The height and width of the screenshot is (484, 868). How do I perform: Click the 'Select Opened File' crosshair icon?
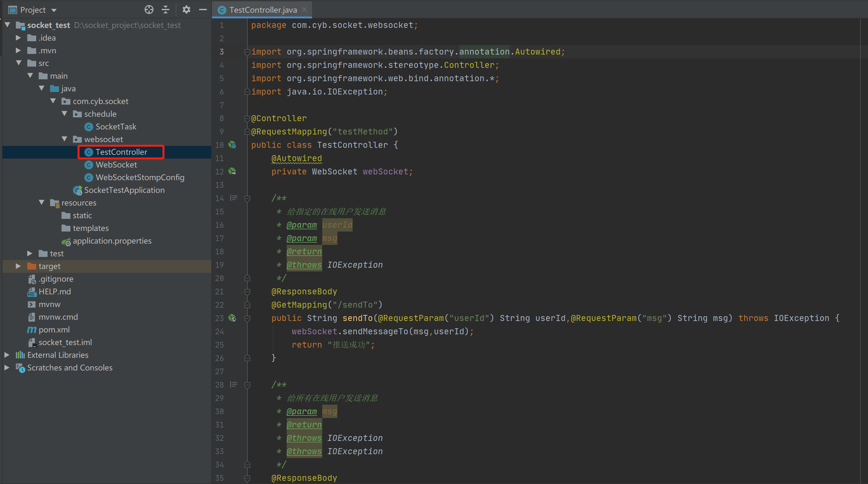click(x=149, y=10)
